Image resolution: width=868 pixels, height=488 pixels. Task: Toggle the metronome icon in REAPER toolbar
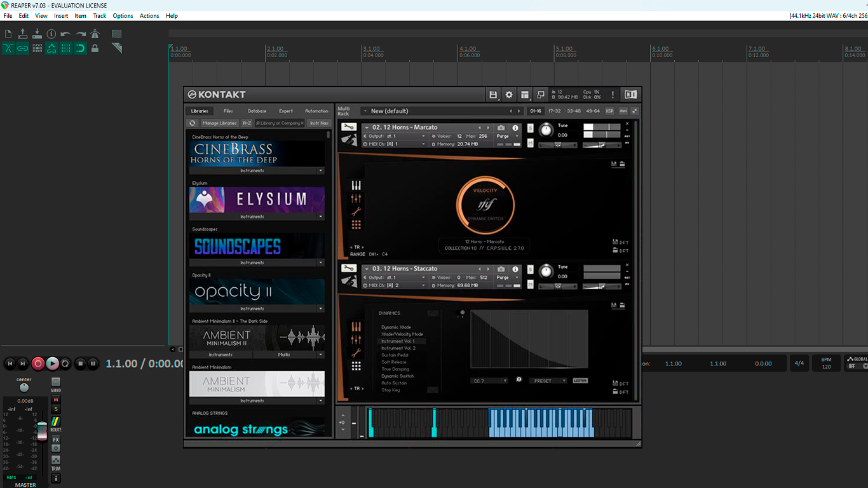coord(95,34)
